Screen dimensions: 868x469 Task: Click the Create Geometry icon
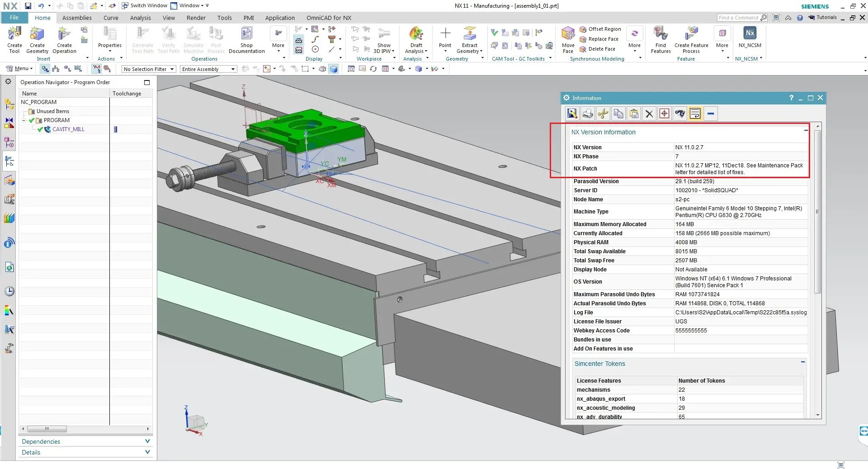pos(37,40)
